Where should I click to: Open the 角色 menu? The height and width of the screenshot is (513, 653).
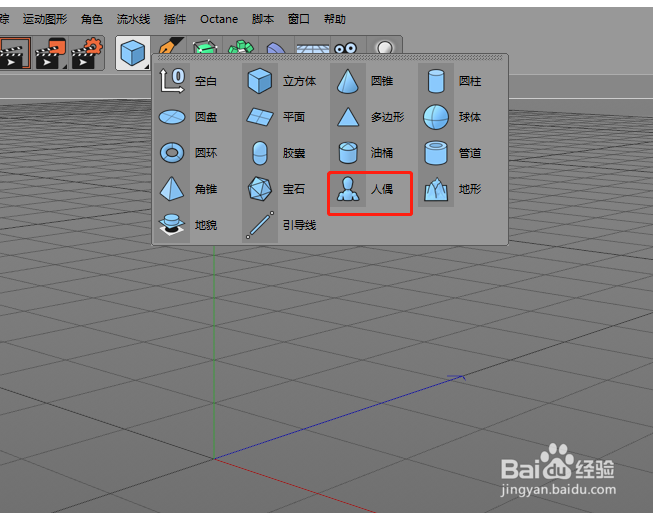[92, 19]
